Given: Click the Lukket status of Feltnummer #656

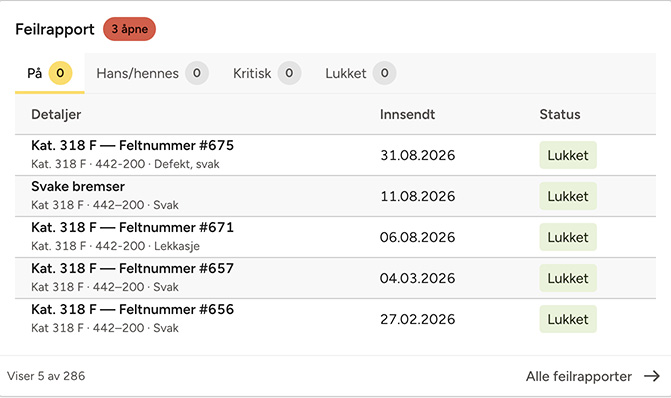Looking at the screenshot, I should (568, 319).
